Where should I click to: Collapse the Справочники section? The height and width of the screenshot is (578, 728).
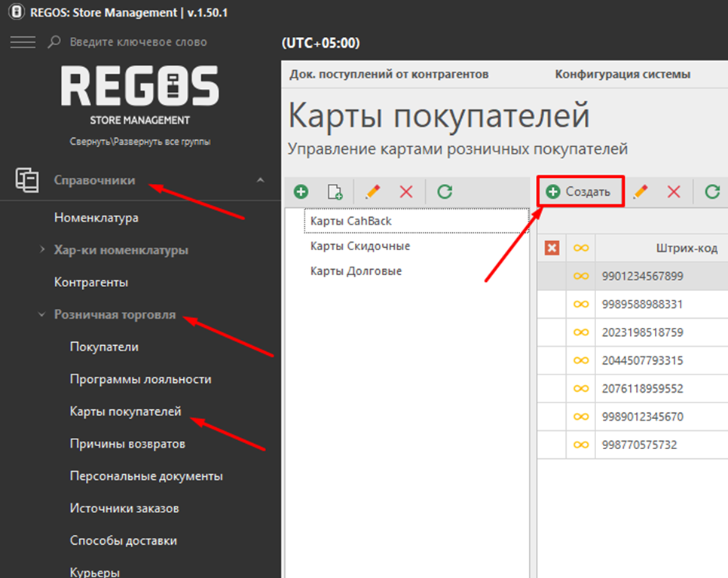261,180
